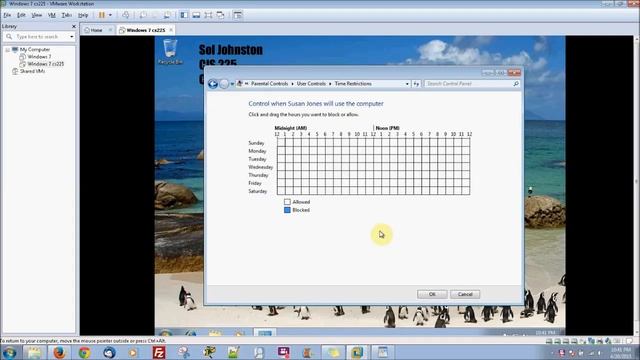
Task: Click the Library search field
Action: (x=40, y=37)
